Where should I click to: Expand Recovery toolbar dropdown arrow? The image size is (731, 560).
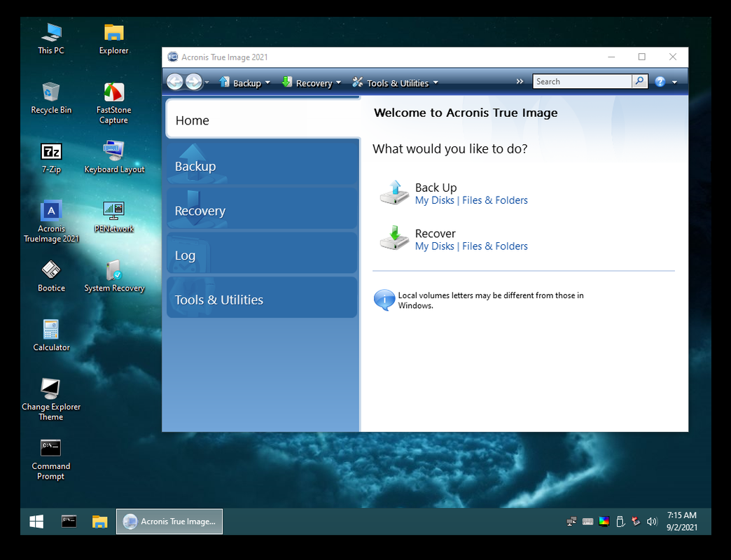[x=338, y=83]
